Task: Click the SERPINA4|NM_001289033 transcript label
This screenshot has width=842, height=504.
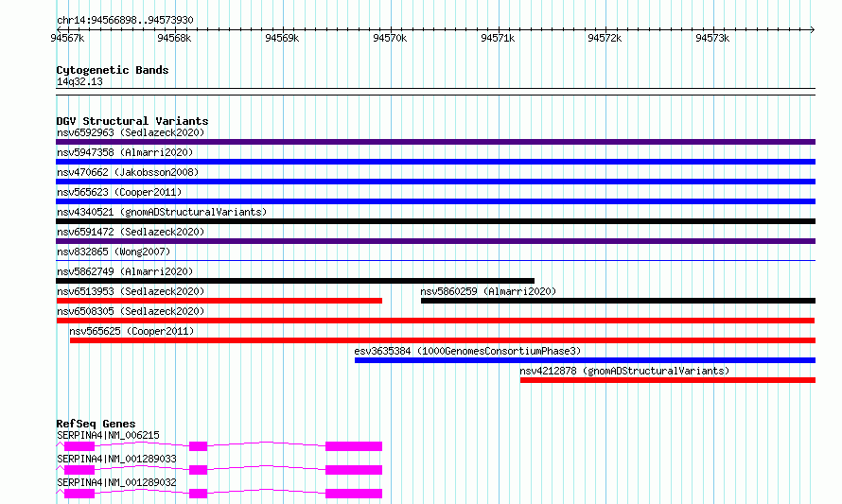Action: tap(116, 459)
